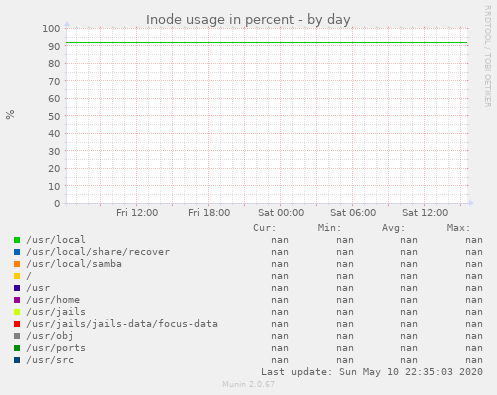The image size is (497, 395).
Task: Click the "Cur:" column header
Action: click(265, 228)
